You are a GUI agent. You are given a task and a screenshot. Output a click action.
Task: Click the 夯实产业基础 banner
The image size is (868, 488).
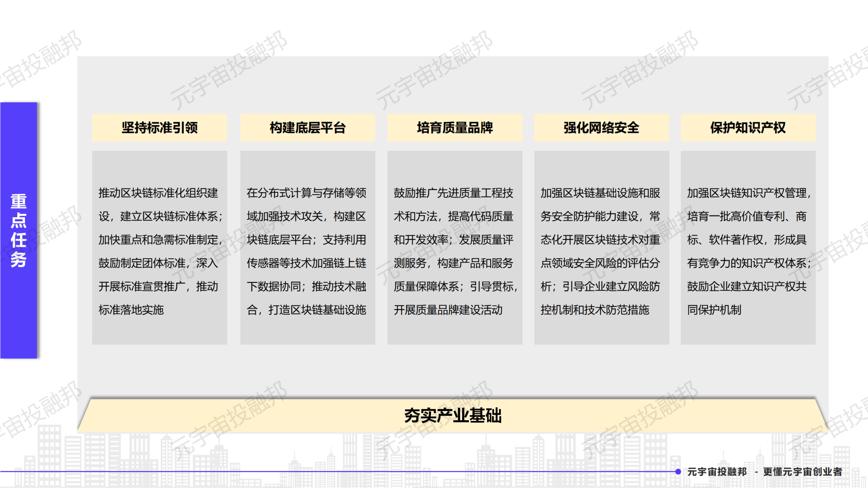click(452, 415)
